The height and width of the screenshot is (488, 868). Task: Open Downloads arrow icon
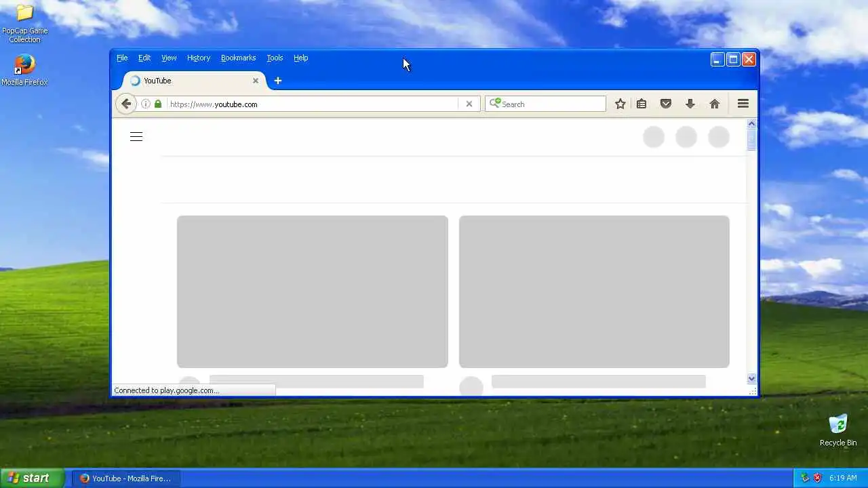pyautogui.click(x=690, y=104)
